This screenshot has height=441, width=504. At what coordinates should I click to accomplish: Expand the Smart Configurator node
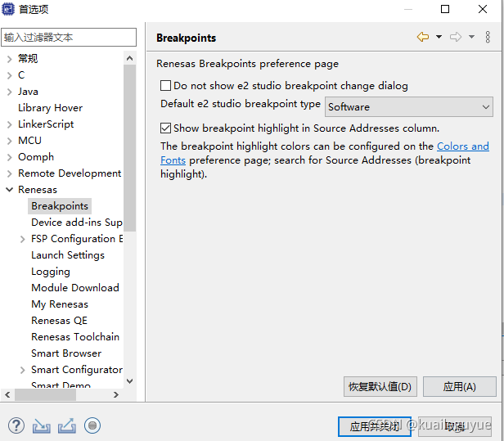point(22,370)
